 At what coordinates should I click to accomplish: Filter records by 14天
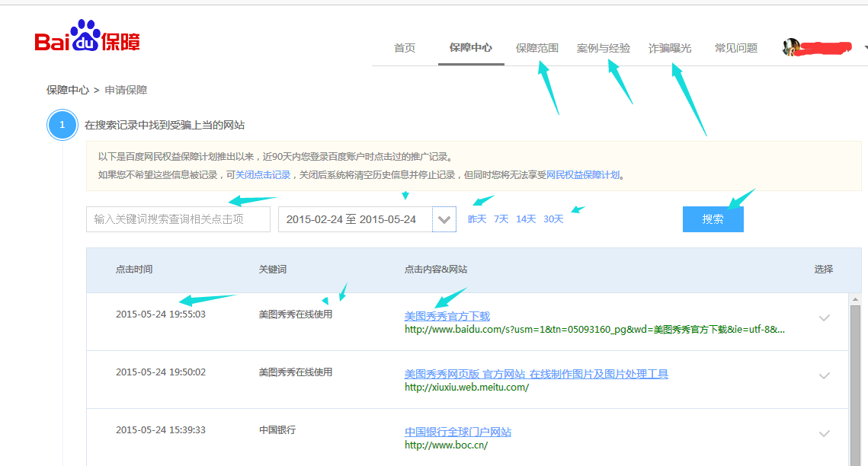point(526,219)
